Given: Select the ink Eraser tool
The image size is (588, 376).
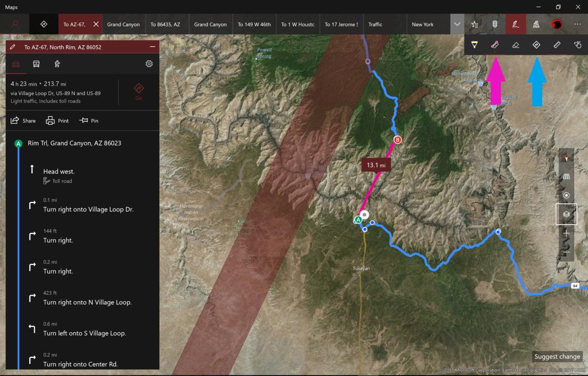Looking at the screenshot, I should [515, 45].
